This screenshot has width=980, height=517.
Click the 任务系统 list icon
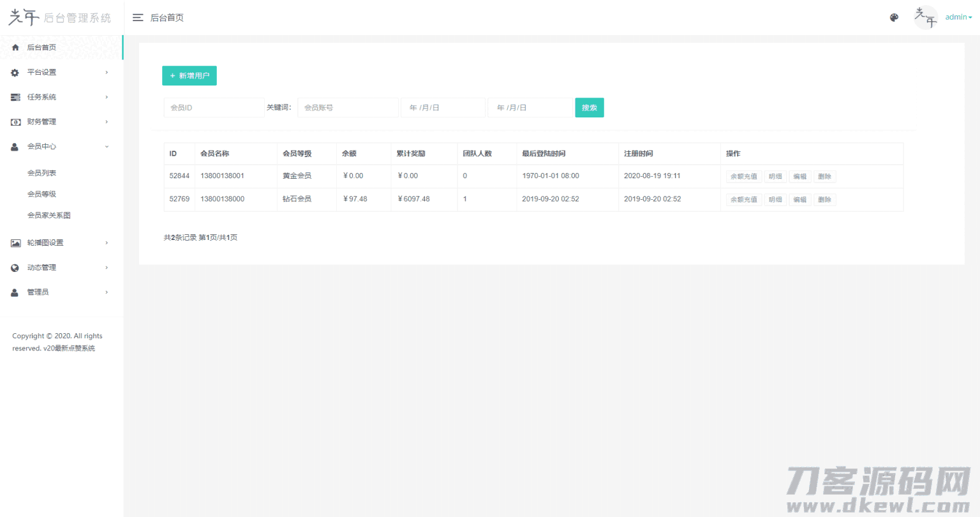(x=15, y=97)
